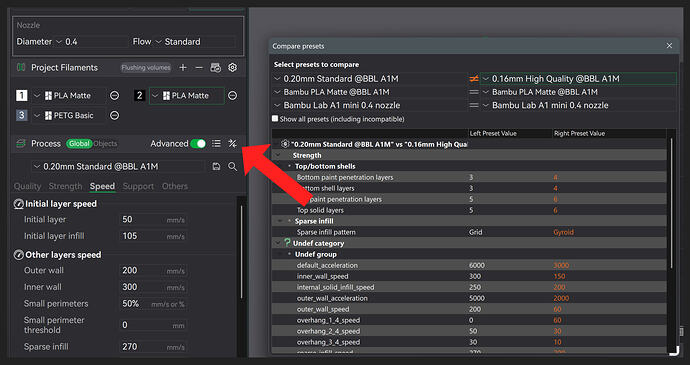
Task: Switch Process scope to Objects
Action: (x=106, y=144)
